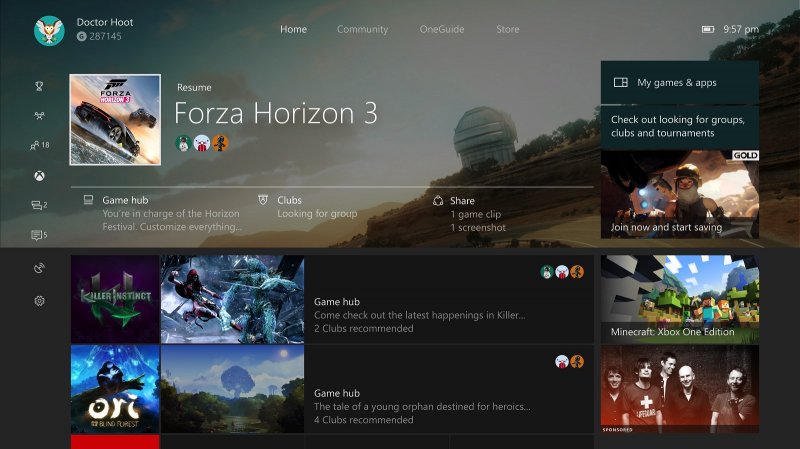Click the Xbox logo icon in sidebar

coord(39,176)
